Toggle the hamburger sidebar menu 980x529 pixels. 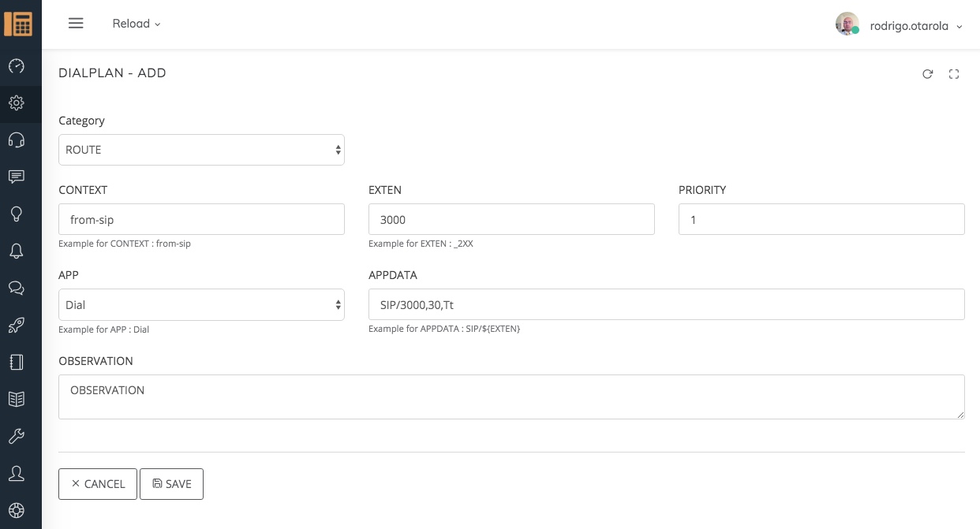[x=76, y=24]
